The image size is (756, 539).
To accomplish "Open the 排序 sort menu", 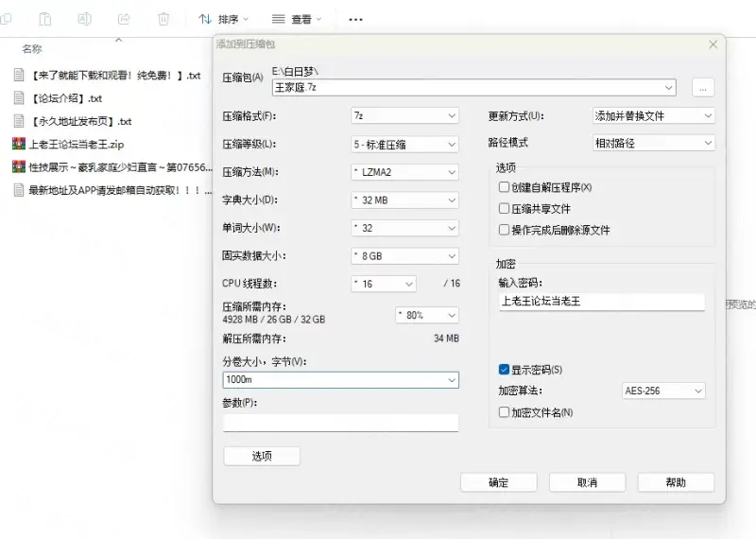I will coord(224,19).
